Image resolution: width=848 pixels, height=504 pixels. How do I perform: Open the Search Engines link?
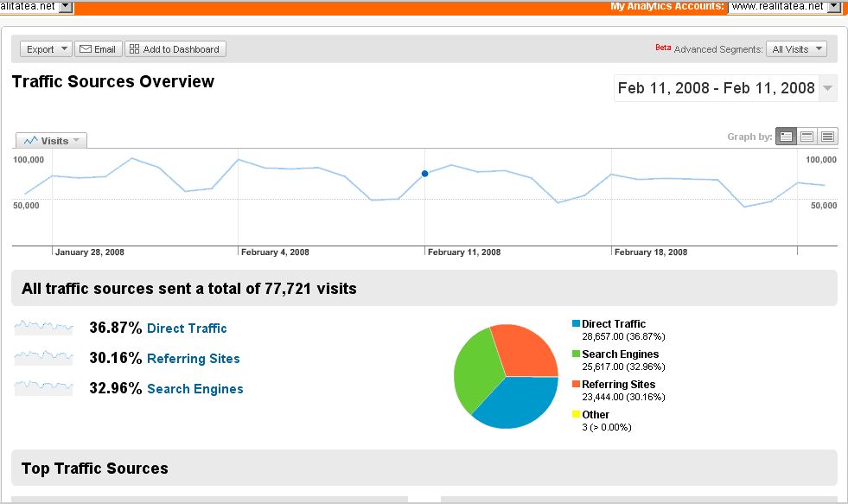click(194, 389)
